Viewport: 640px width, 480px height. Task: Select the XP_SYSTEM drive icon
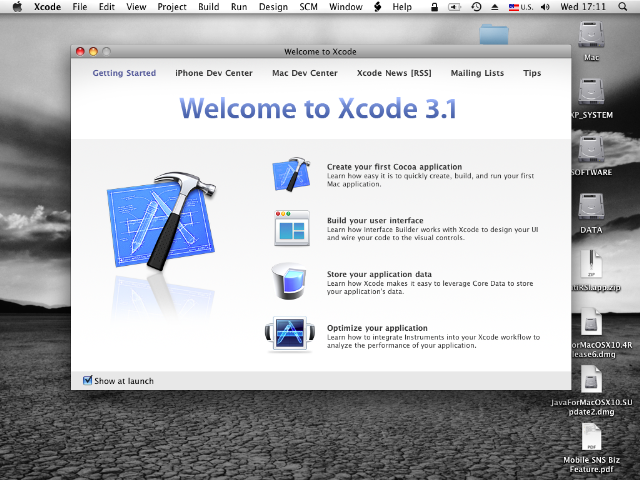pos(591,92)
